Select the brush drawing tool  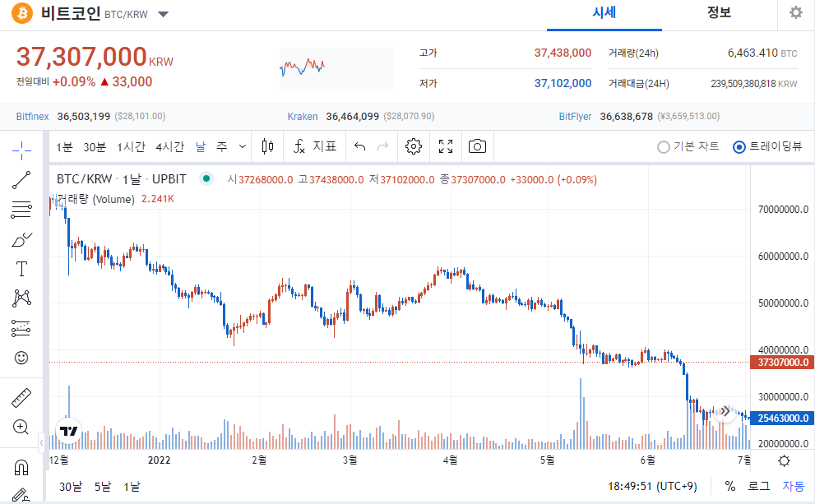pos(21,239)
